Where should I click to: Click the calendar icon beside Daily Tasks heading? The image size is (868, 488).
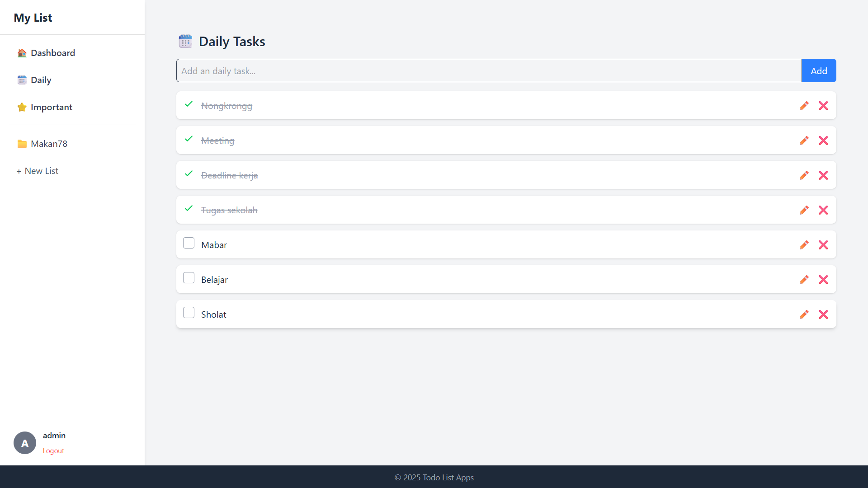pos(185,41)
